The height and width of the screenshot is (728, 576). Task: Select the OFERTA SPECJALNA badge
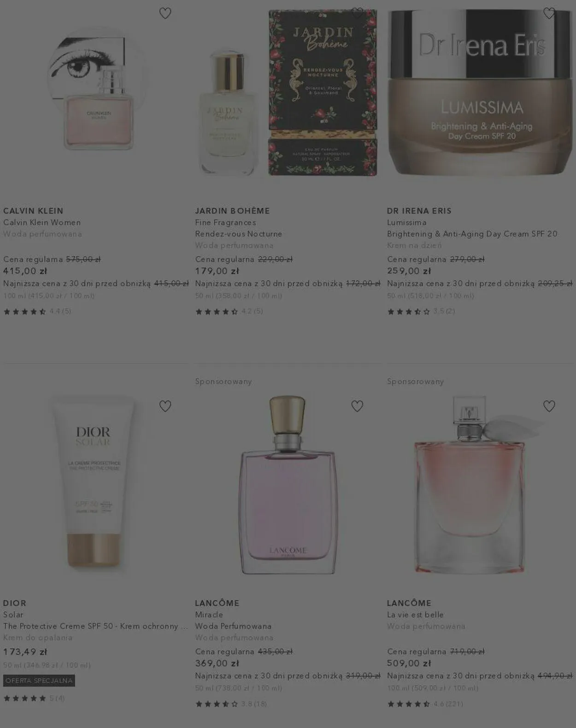39,681
